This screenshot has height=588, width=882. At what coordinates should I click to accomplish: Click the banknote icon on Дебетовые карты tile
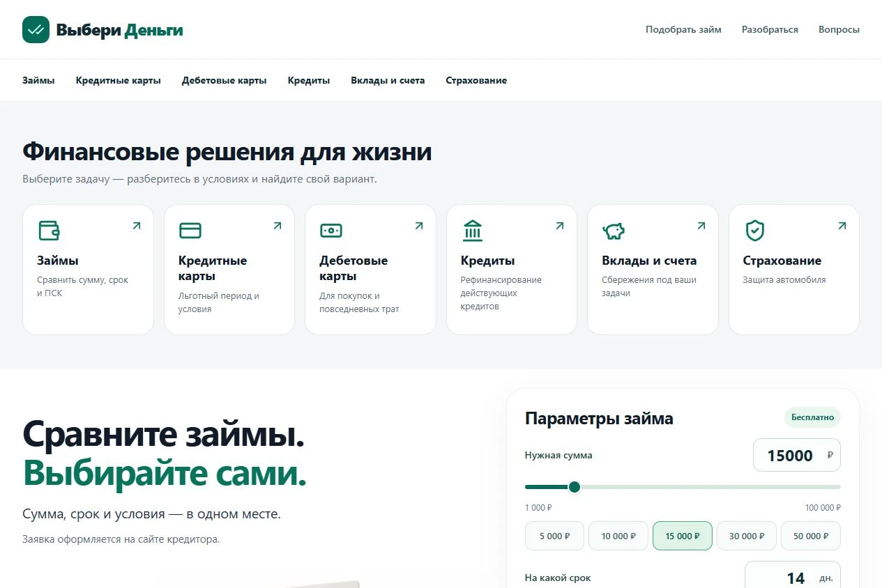coord(331,230)
